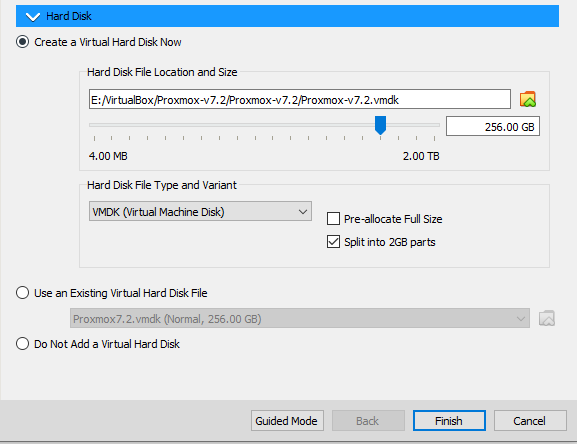Click the Finish button
Screen dimensions: 577x444
[x=449, y=420]
